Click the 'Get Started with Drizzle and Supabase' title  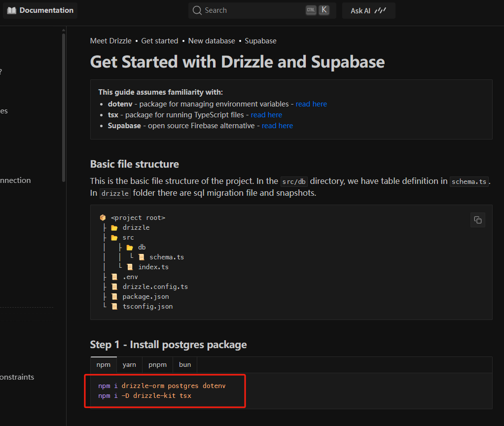237,62
